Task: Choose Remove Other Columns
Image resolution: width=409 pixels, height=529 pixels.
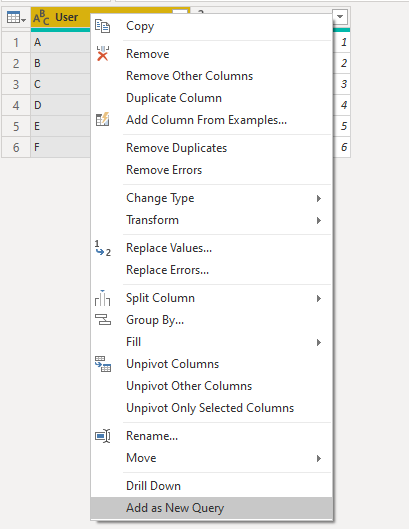Action: tap(211, 76)
